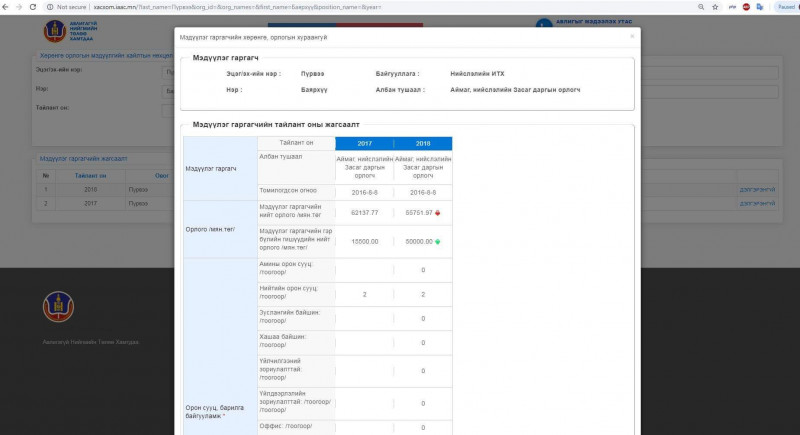This screenshot has width=800, height=435.
Task: Open the Chrome three-dot menu
Action: [x=792, y=6]
